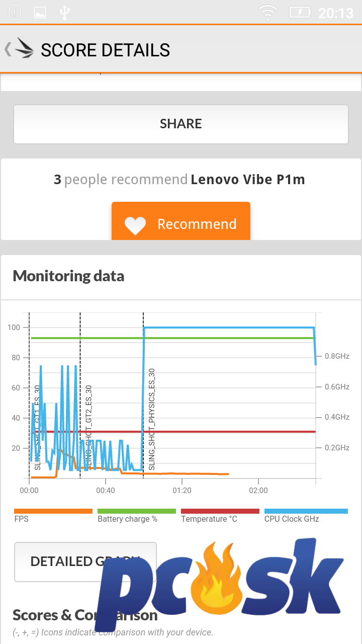Select the CPU Clock GHz legend bar
This screenshot has height=644, width=362.
306,511
